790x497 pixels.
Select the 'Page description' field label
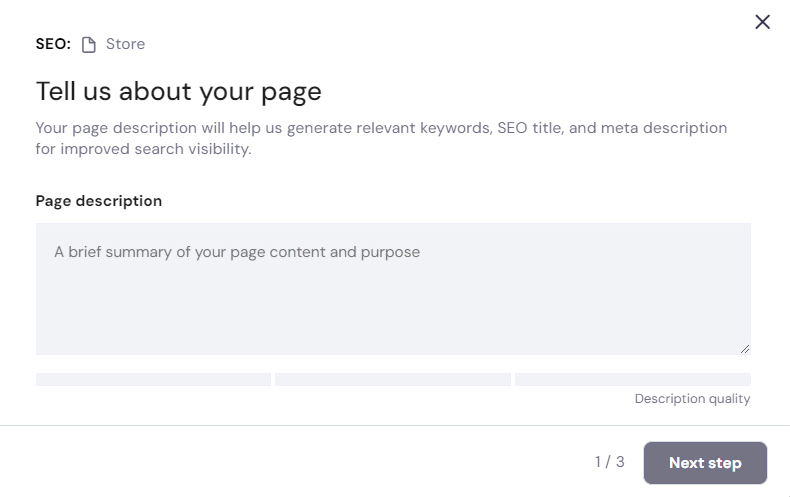pos(98,201)
